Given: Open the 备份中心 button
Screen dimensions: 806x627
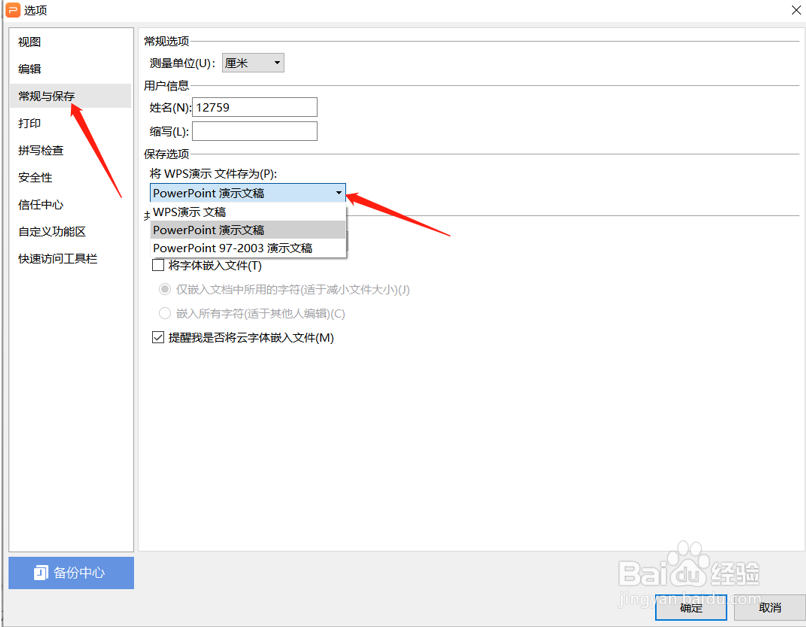Looking at the screenshot, I should coord(71,573).
